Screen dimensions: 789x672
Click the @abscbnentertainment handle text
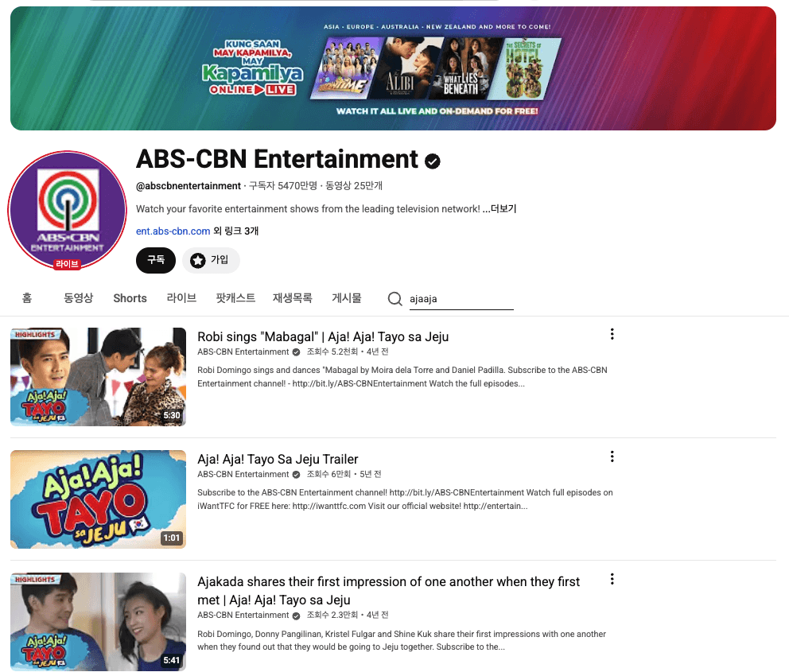click(189, 185)
